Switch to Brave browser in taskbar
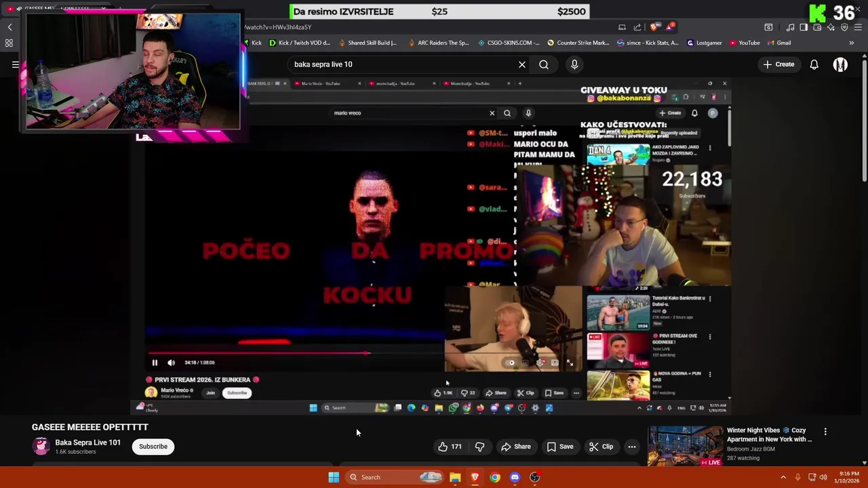The height and width of the screenshot is (488, 868). coord(475,477)
